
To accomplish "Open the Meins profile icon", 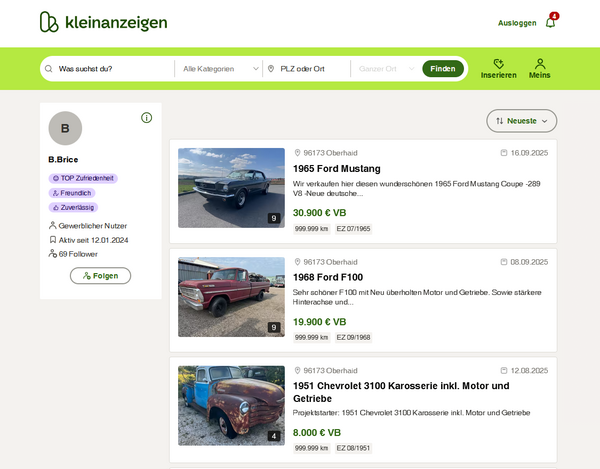I will 540,63.
